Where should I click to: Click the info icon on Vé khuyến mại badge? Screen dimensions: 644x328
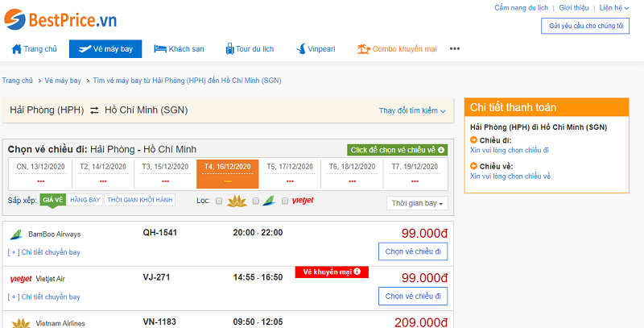[357, 272]
